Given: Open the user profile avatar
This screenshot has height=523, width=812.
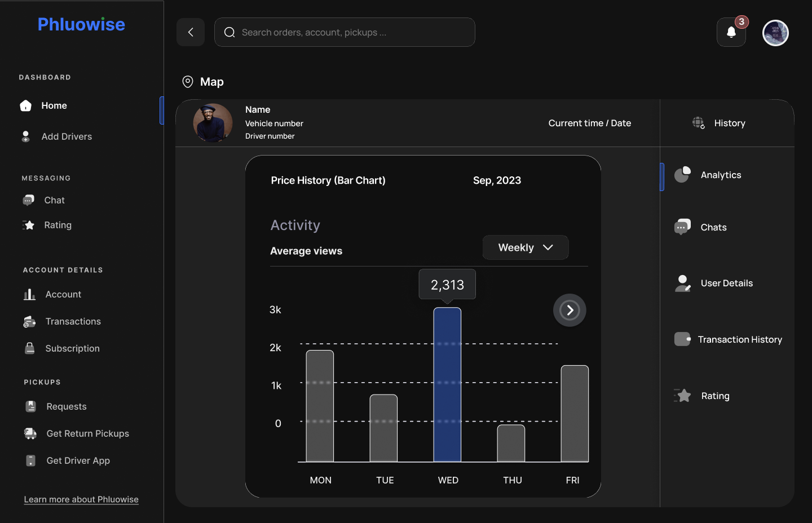Looking at the screenshot, I should coord(775,33).
